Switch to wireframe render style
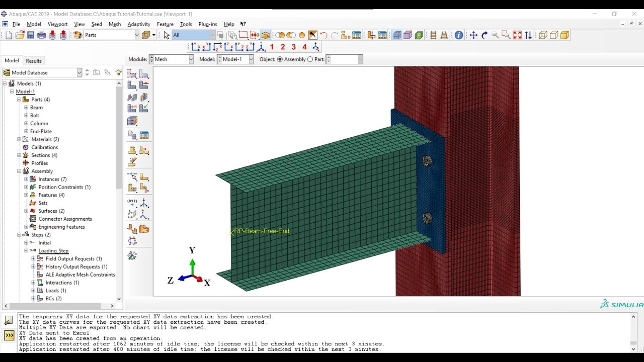The image size is (644, 362). point(543,35)
